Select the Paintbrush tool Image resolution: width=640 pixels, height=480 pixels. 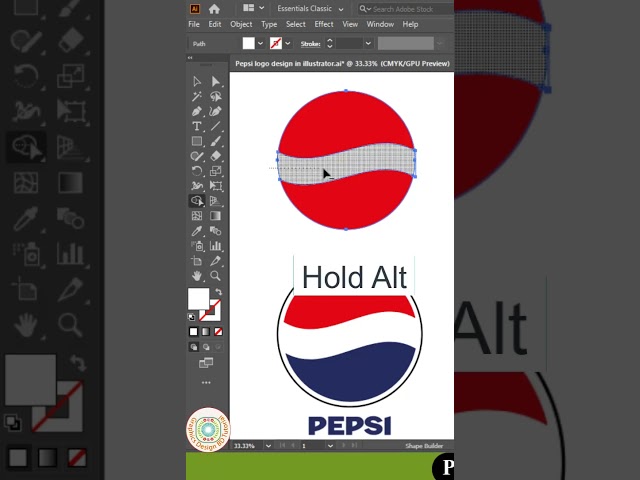[x=215, y=141]
